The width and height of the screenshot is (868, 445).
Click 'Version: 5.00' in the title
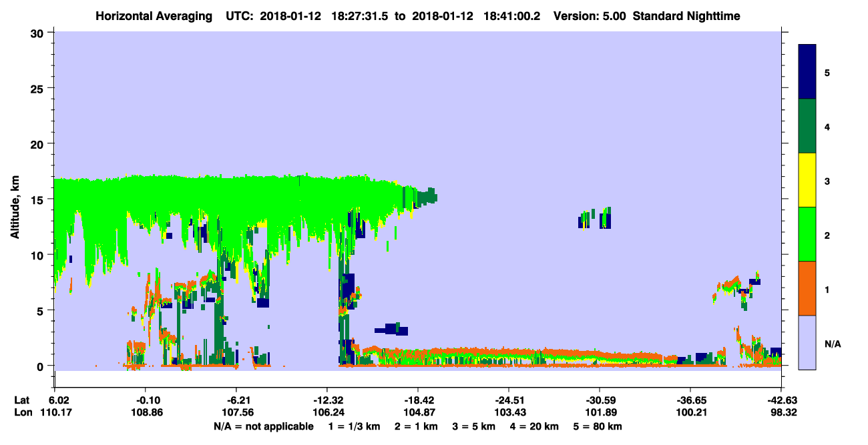point(588,16)
